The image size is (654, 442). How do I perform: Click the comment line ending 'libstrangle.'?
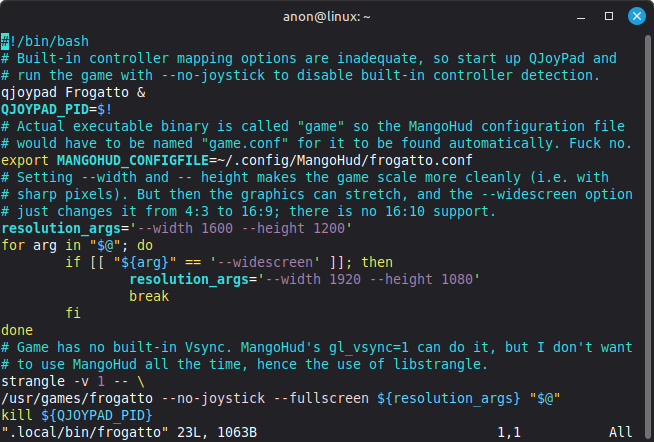point(245,364)
